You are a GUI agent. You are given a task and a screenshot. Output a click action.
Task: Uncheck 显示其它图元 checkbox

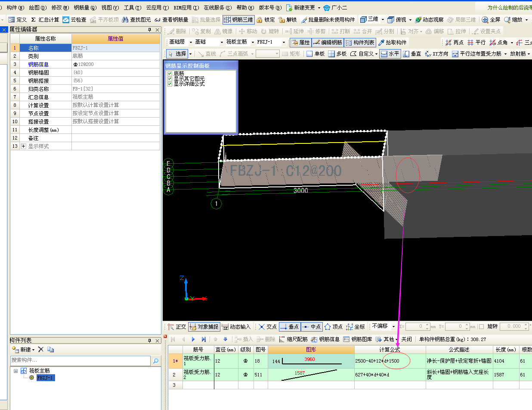point(170,79)
